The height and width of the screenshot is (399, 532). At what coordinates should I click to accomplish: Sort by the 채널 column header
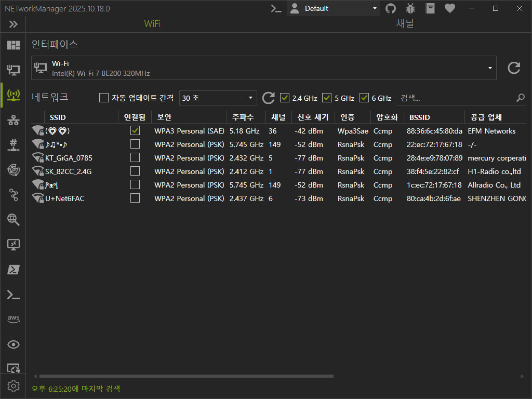[x=278, y=117]
